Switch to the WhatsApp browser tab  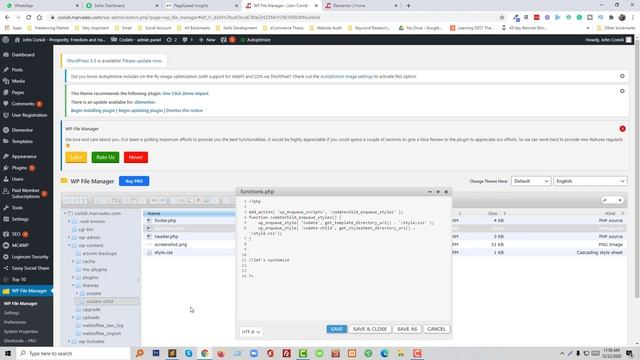coord(24,6)
